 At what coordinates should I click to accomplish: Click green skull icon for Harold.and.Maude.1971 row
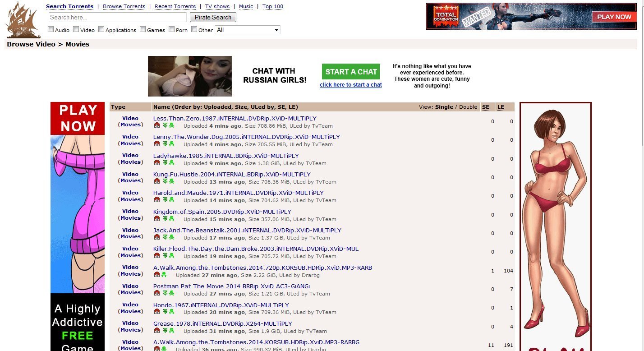tap(171, 200)
